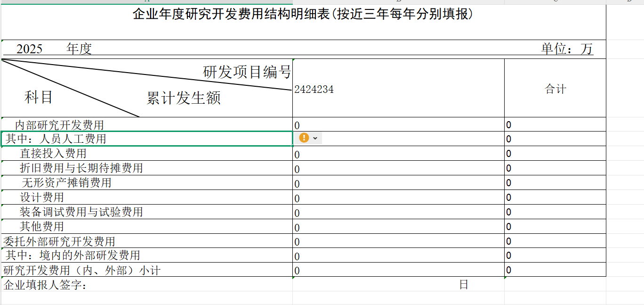Select the table title cell 企业年度研究开发费用结构明细表

point(303,15)
